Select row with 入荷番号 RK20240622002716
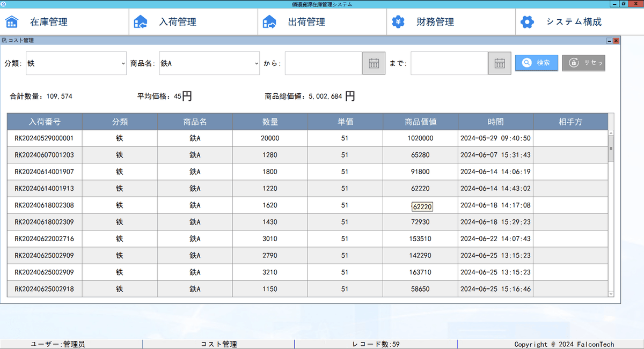Image resolution: width=644 pixels, height=349 pixels. (44, 239)
